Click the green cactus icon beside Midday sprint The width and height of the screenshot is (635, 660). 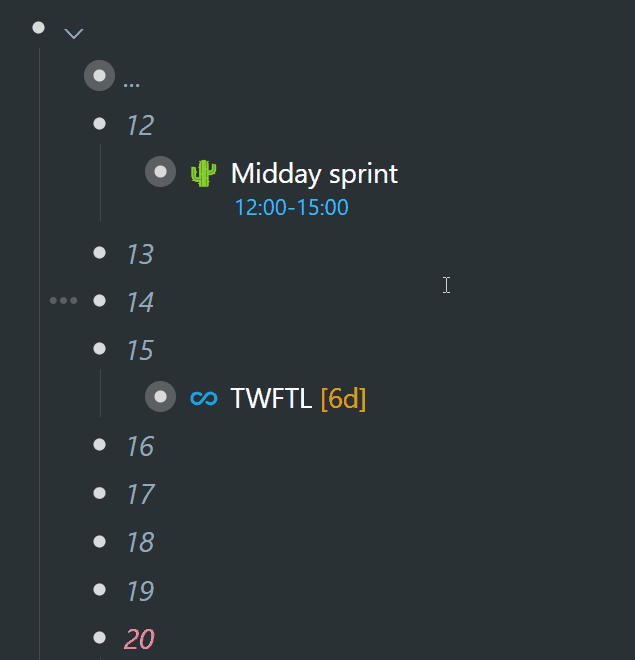[203, 173]
